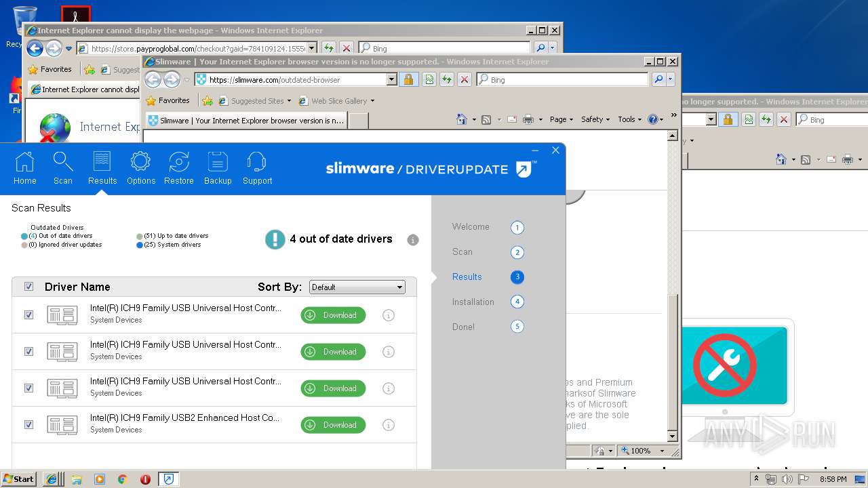Click Favorites button in payproglobal IE window
The image size is (868, 488).
(50, 69)
